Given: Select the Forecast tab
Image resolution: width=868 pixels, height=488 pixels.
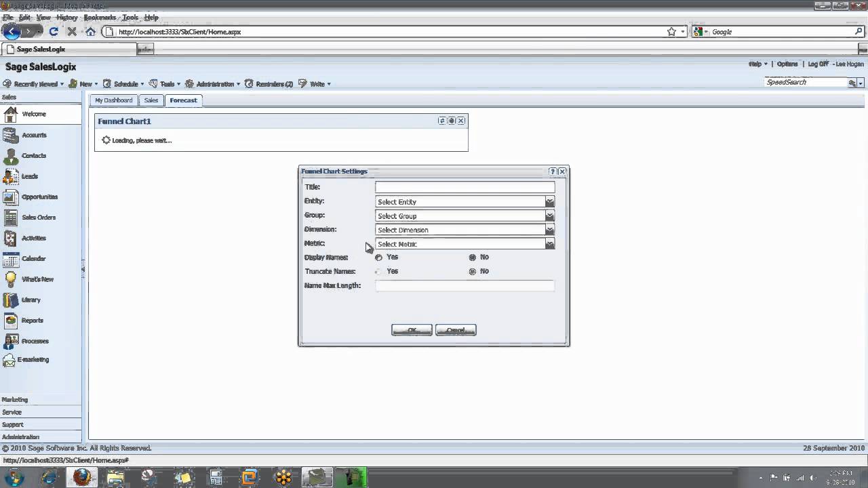Looking at the screenshot, I should (184, 100).
